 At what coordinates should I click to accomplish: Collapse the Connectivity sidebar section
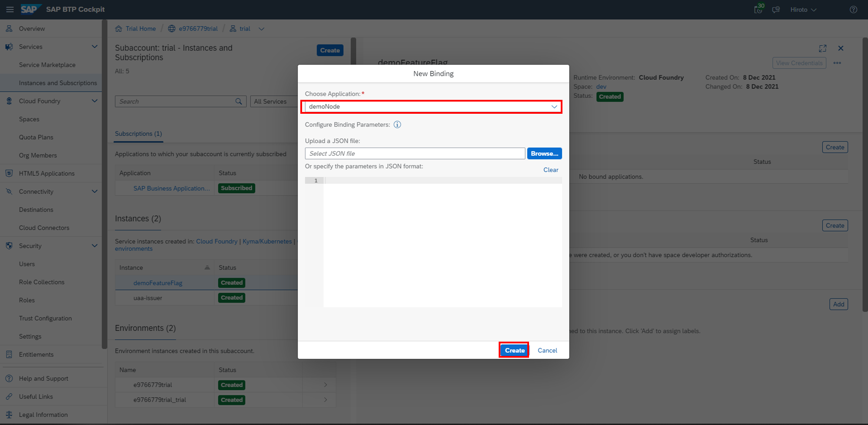(x=94, y=191)
